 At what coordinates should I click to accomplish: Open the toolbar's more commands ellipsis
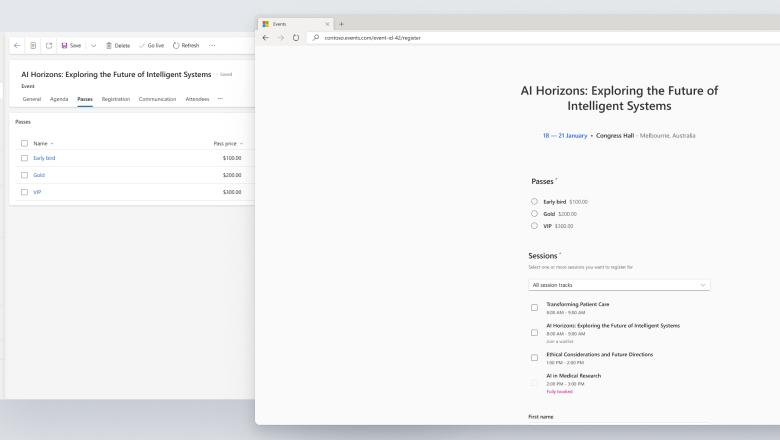pyautogui.click(x=212, y=45)
